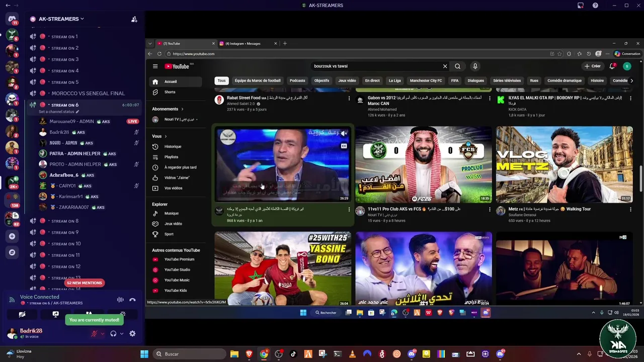Viewport: 644px width, 362px height.
Task: Reload the page in the streamed browser
Action: coord(159,54)
